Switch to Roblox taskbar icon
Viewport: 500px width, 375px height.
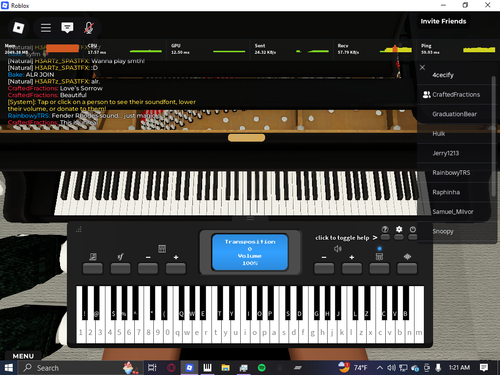coord(189,368)
